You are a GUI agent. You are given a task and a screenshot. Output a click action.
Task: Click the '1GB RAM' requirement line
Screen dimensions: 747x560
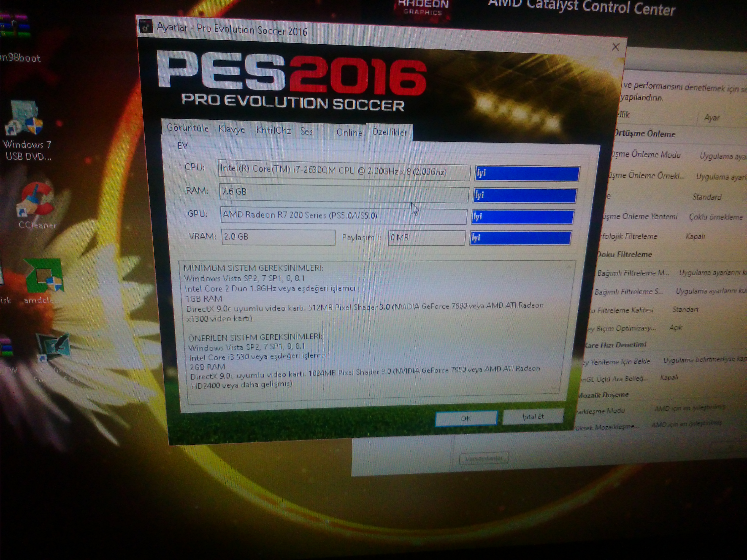204,299
